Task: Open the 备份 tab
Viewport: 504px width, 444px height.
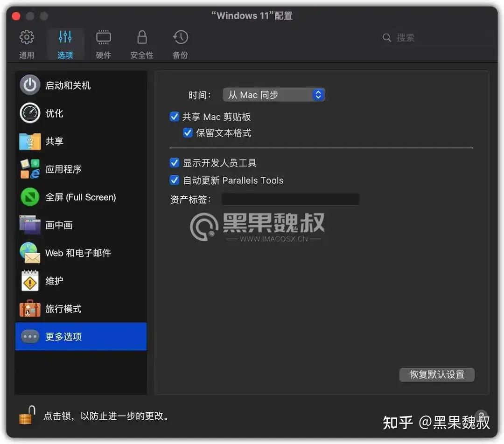Action: coord(180,43)
